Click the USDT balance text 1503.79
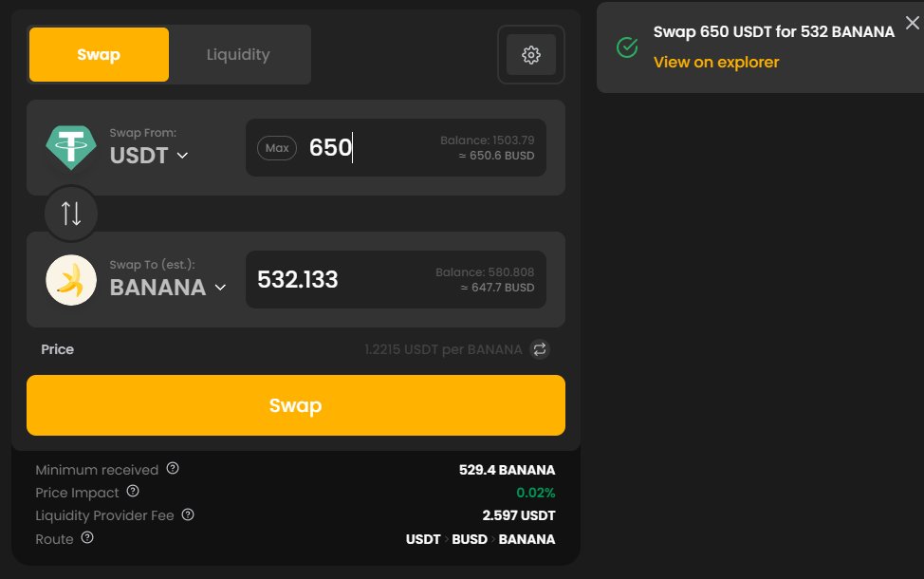 point(488,140)
